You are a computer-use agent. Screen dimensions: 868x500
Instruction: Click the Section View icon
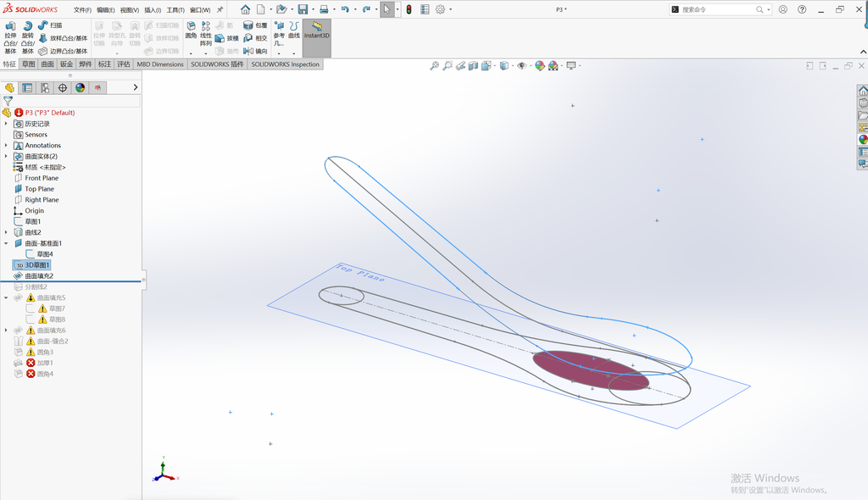[x=473, y=66]
